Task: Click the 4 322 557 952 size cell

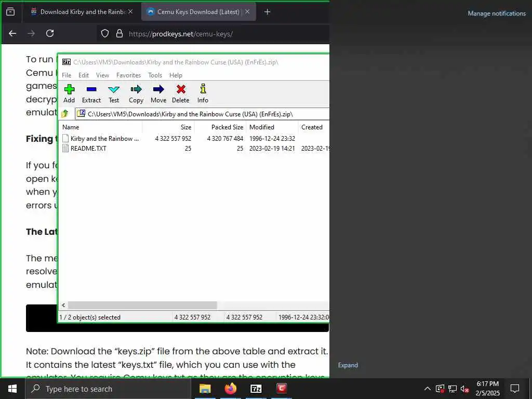Action: [x=173, y=138]
